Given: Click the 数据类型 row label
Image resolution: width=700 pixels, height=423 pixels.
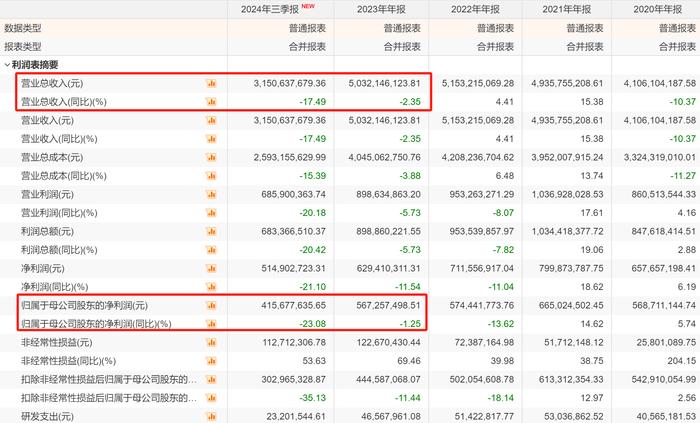Looking at the screenshot, I should 23,28.
